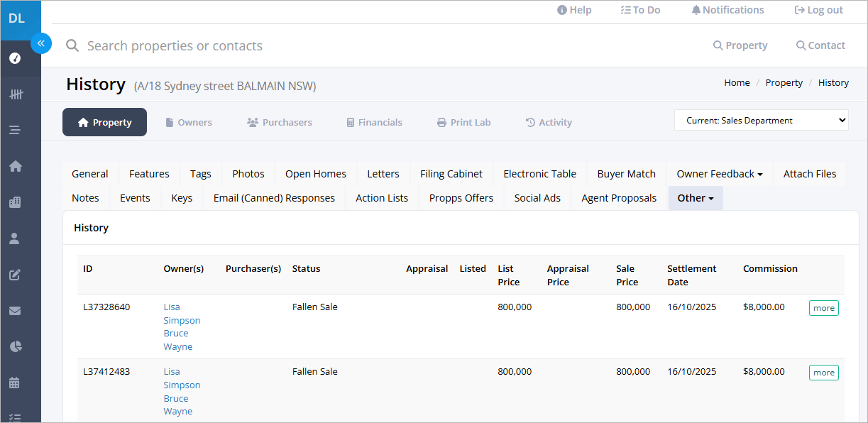The image size is (868, 423).
Task: Select the envelope mail icon in sidebar
Action: pyautogui.click(x=15, y=311)
